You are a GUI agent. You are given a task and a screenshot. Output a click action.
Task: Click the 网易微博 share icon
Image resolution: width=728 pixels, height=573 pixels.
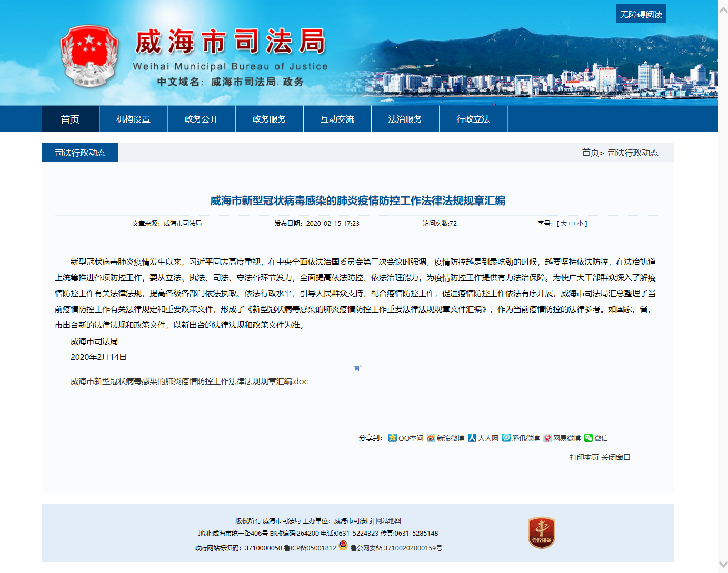547,438
